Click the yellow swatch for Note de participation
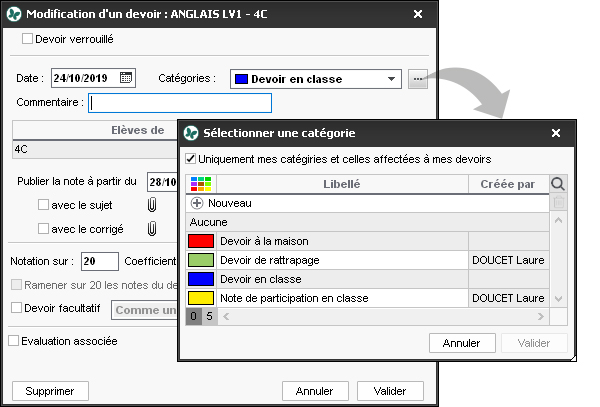Viewport: 600px width, 407px height. [201, 298]
